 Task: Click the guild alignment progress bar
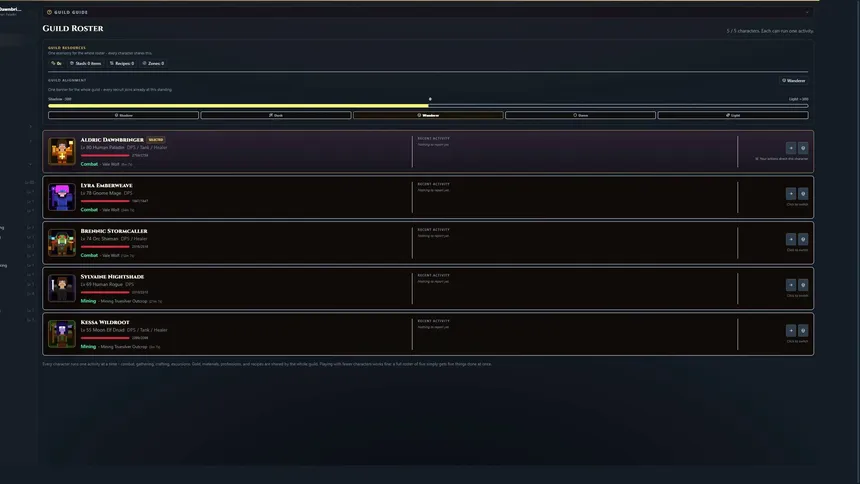click(428, 105)
